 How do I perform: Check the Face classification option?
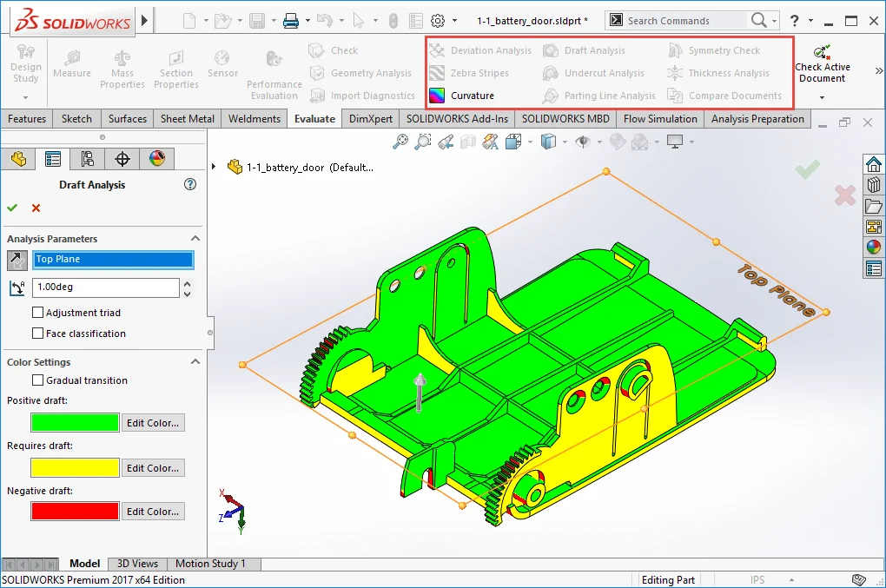click(x=37, y=334)
